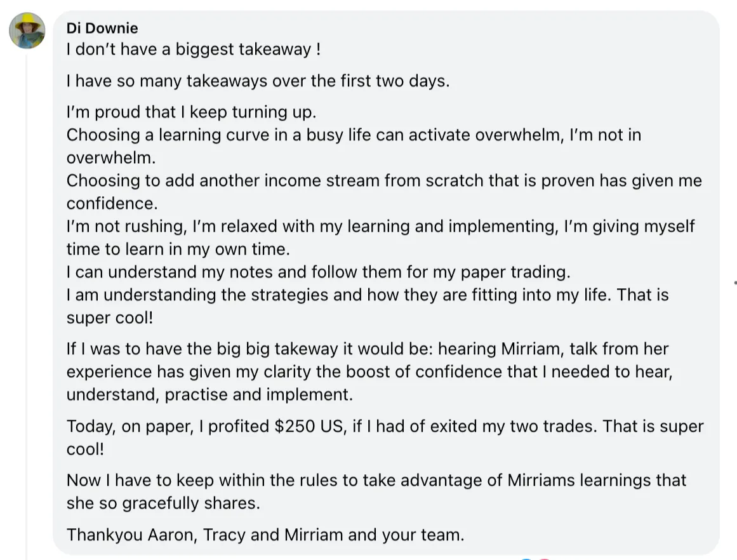Screen dimensions: 737x560
Task: Click the sentence about paper trading notes
Action: (x=318, y=272)
